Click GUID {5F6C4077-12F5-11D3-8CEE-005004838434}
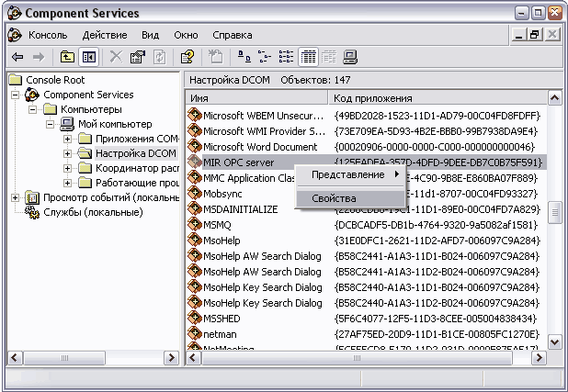This screenshot has width=568, height=392. point(436,319)
